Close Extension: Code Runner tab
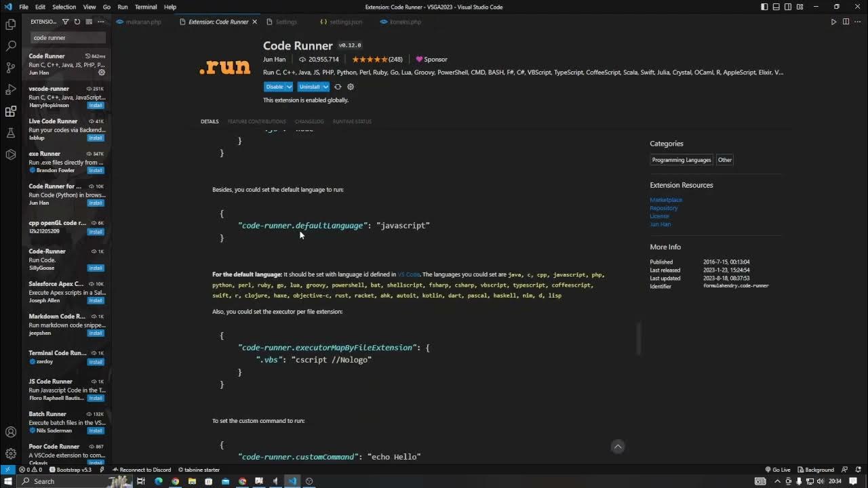 (254, 22)
